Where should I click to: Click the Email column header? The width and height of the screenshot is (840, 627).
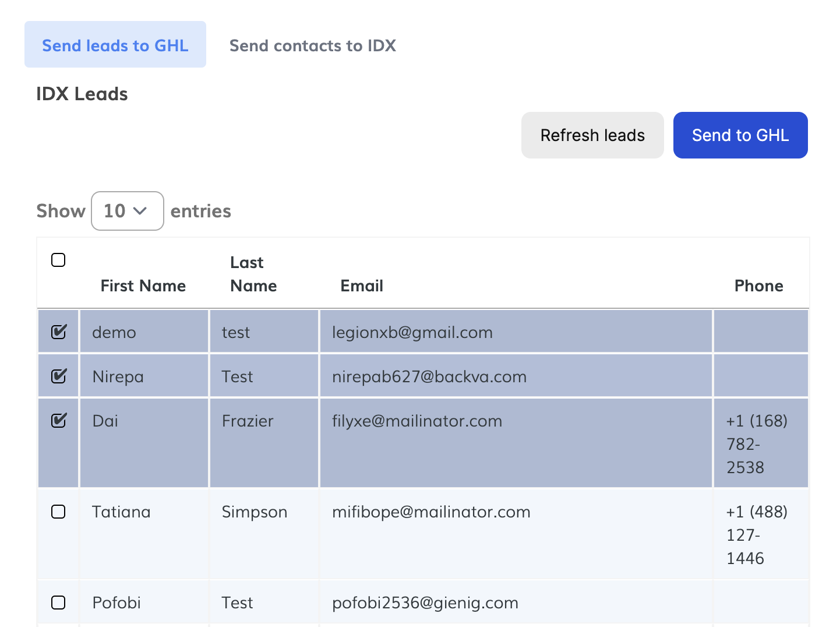click(x=362, y=286)
